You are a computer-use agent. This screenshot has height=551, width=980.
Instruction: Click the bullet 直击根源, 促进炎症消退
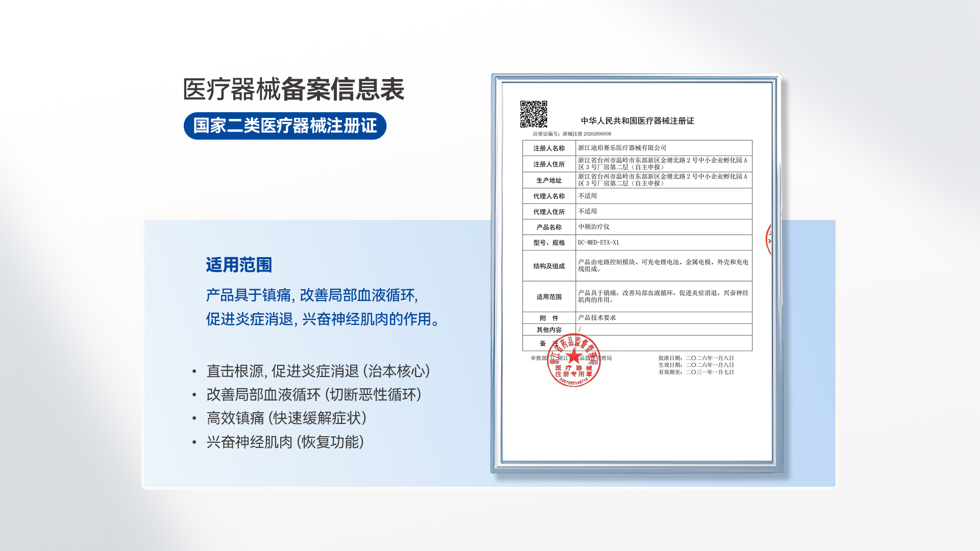[317, 371]
